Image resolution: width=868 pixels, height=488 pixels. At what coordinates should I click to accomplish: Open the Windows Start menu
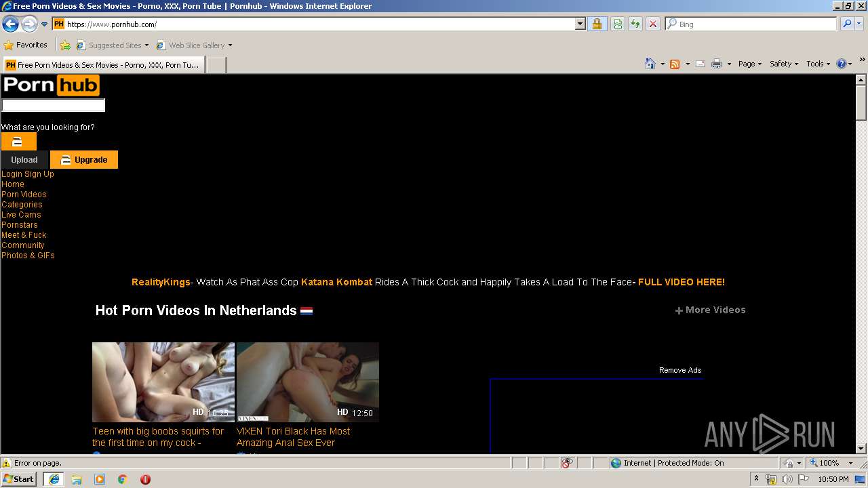19,479
